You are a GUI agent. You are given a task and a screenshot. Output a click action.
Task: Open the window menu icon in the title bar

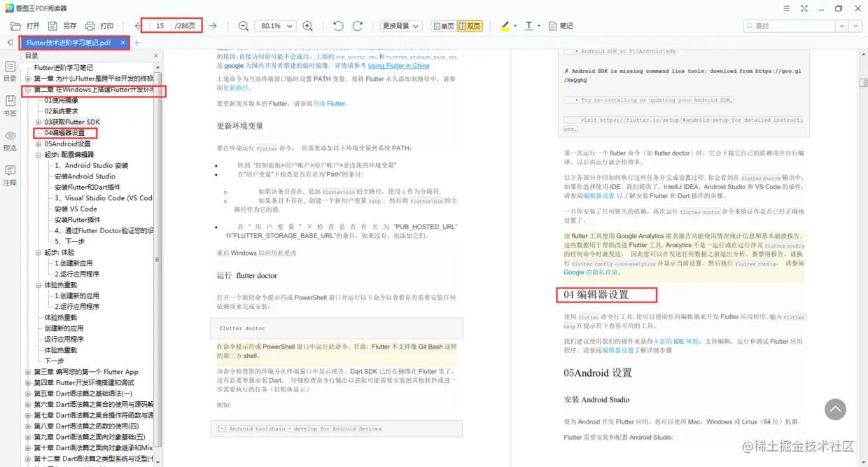785,8
